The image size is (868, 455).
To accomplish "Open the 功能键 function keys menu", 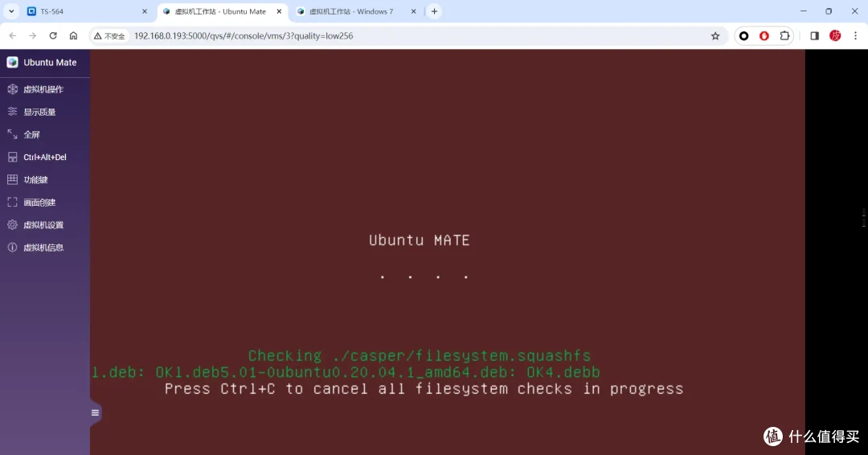I will 35,180.
